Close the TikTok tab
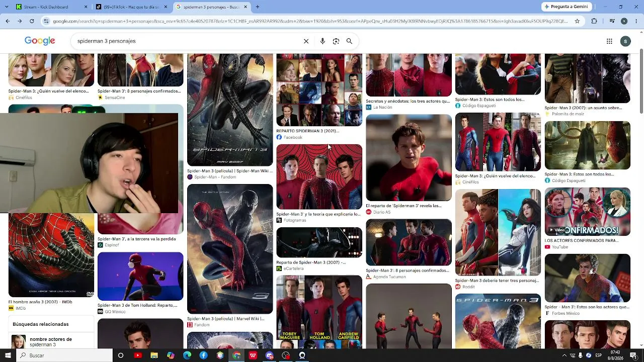Viewport: 644px width, 362px height. click(x=166, y=7)
